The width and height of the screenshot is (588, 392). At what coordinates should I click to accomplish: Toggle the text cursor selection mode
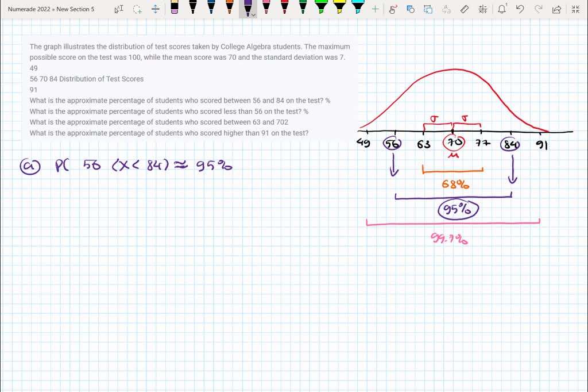point(119,9)
